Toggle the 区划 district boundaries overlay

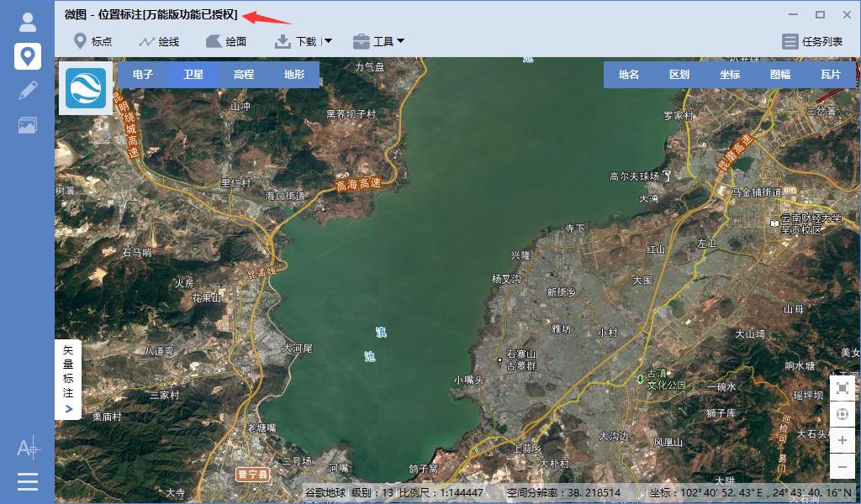pyautogui.click(x=679, y=75)
